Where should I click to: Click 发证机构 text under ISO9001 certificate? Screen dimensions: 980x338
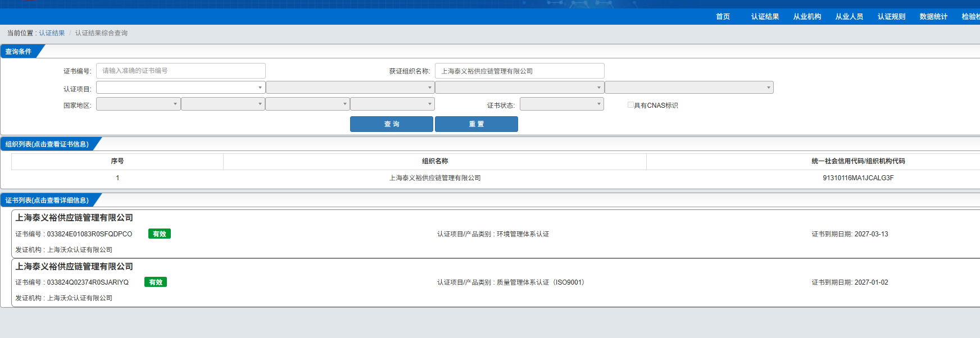[x=64, y=298]
